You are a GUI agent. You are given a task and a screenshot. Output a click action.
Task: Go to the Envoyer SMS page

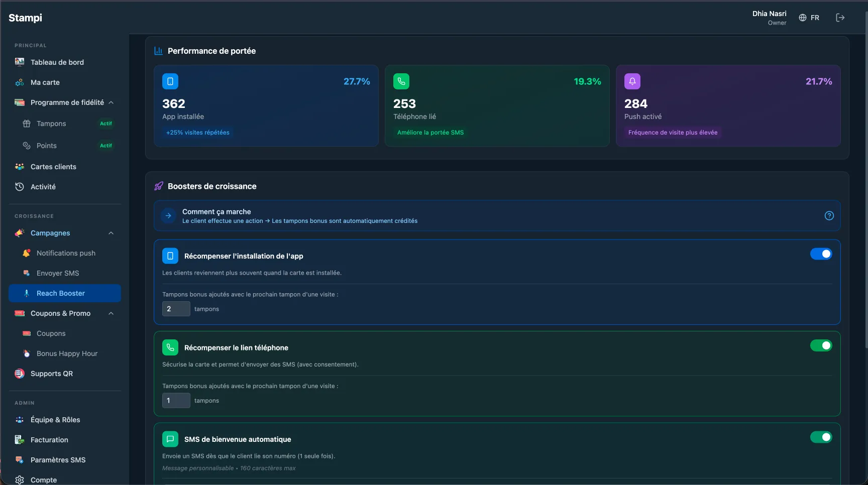point(58,273)
